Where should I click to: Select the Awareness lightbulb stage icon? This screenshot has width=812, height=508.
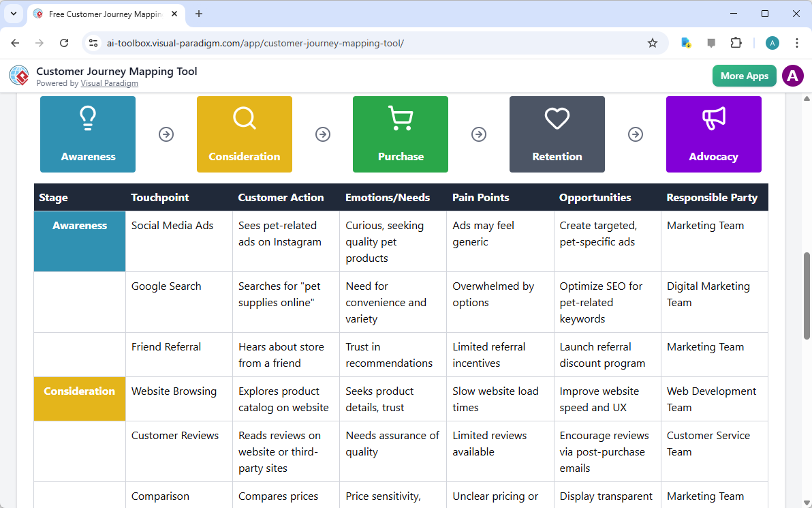87,119
